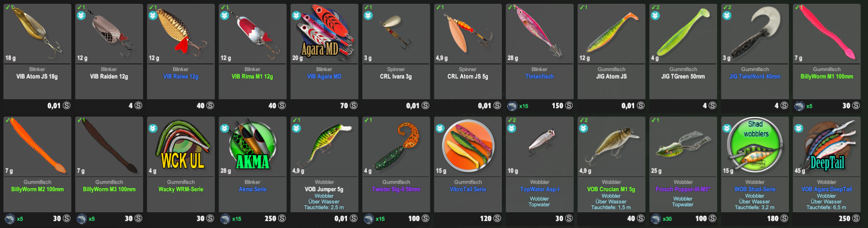The image size is (868, 228).
Task: Click the green owned checkmark on CRL Atom JS 5g
Action: tap(439, 8)
